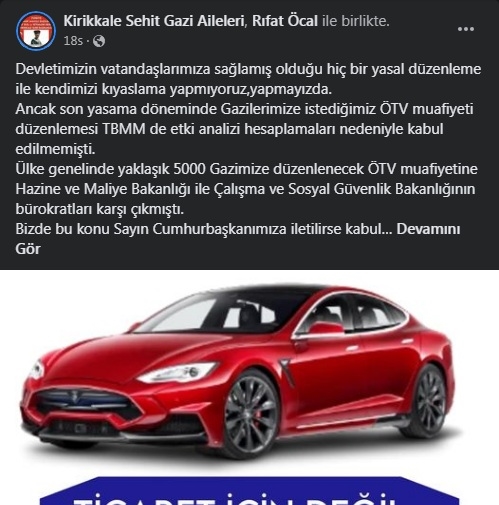The image size is (499, 505).
Task: Click the "ile birlikte." text in header
Action: 356,21
